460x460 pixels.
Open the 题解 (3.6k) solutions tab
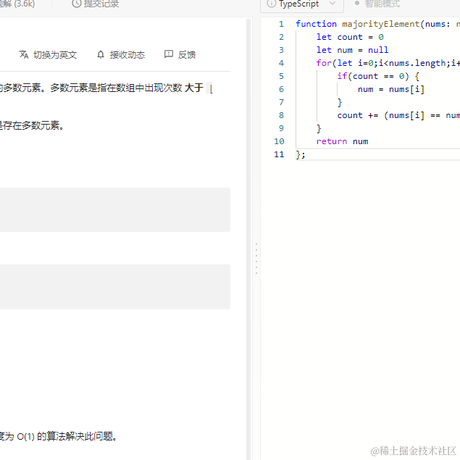[17, 4]
